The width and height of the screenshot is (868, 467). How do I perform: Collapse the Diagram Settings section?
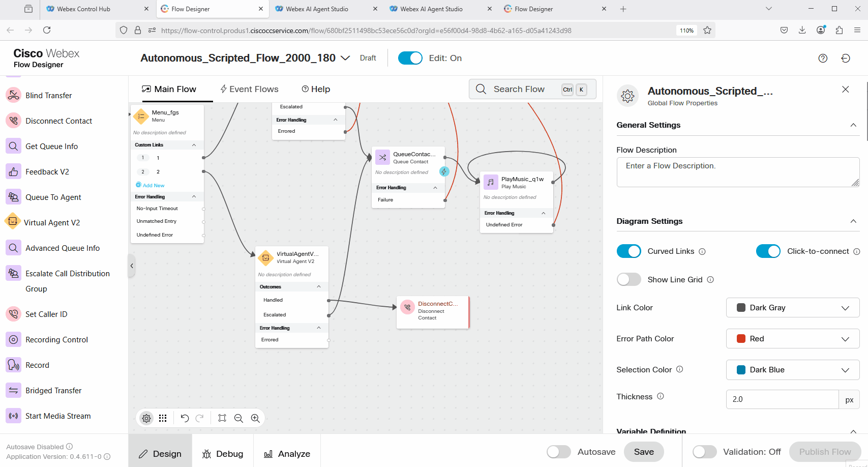click(x=853, y=221)
